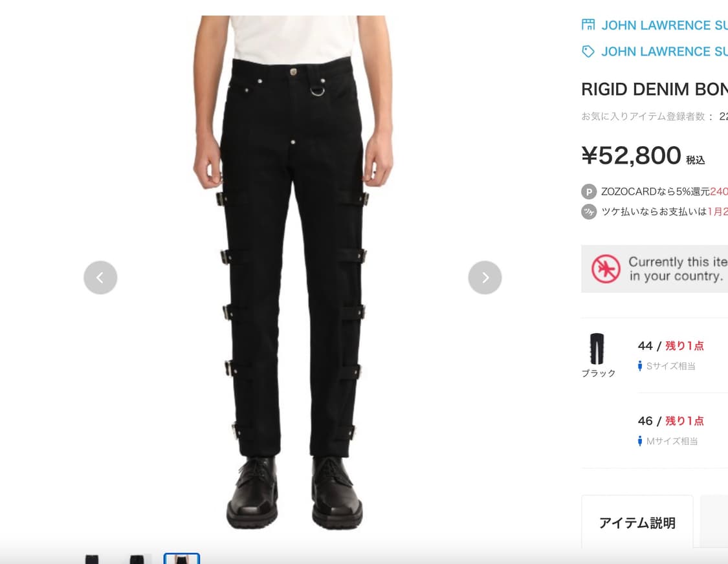Click the main bondage pants product photo
The image size is (728, 564).
pos(293,273)
